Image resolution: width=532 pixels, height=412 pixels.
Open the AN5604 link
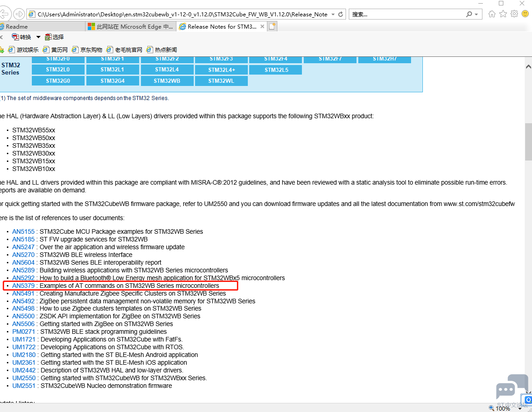tap(23, 262)
